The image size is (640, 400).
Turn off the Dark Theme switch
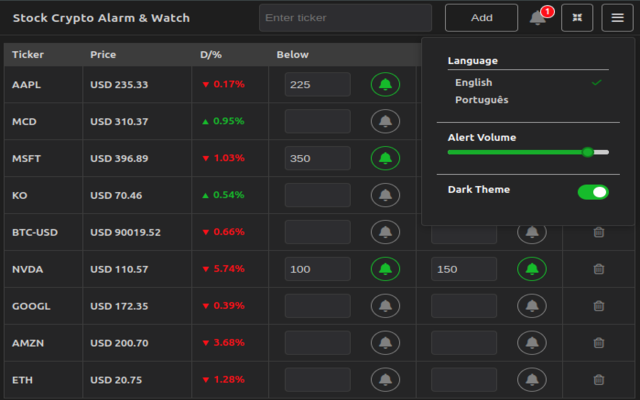point(593,192)
